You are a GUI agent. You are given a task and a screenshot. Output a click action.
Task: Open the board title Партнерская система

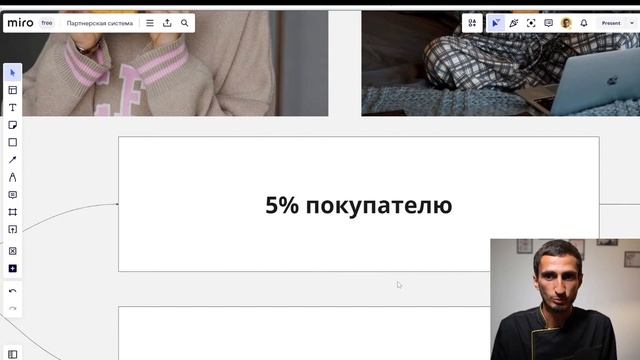pyautogui.click(x=100, y=23)
